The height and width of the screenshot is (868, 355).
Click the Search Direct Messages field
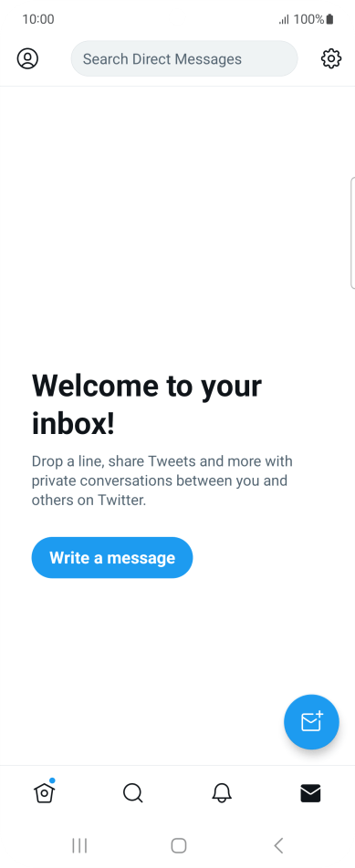[184, 58]
